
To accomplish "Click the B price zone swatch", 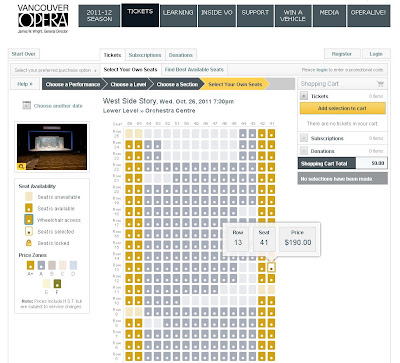I will [x=52, y=265].
